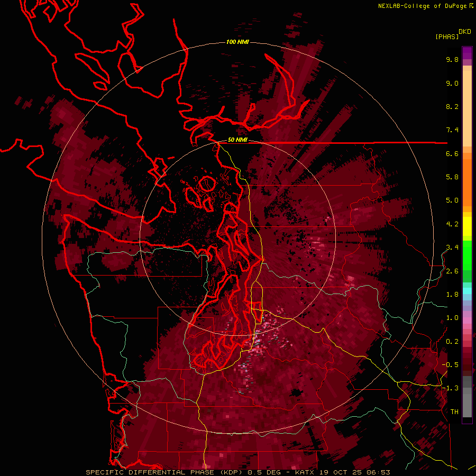The width and height of the screenshot is (476, 476).
Task: Click the [PHAS] label above the color scale
Action: 447,36
